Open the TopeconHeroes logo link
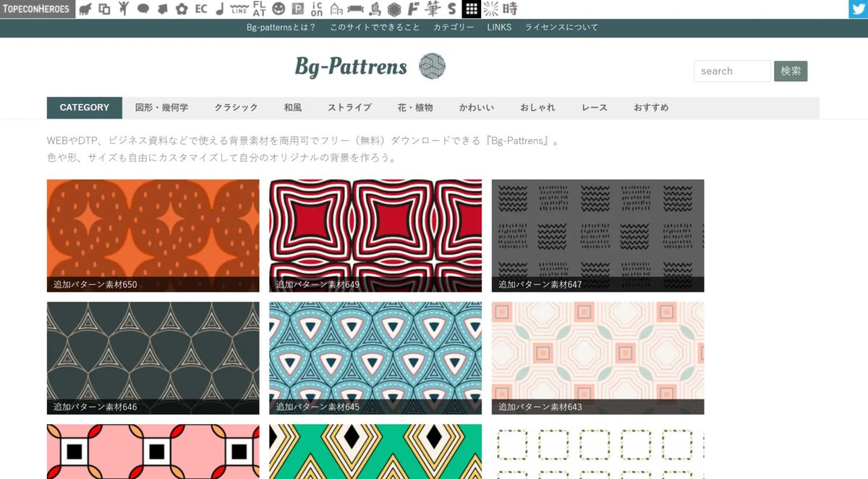This screenshot has height=479, width=868. click(38, 9)
